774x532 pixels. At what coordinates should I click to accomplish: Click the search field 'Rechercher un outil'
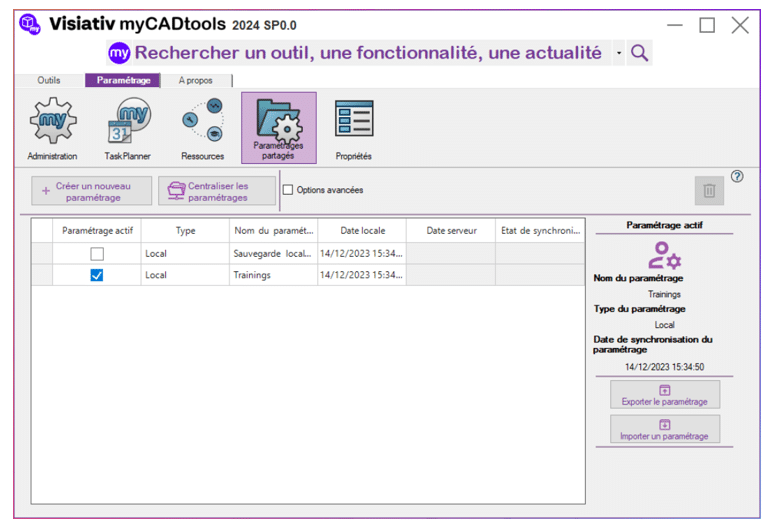[x=368, y=53]
